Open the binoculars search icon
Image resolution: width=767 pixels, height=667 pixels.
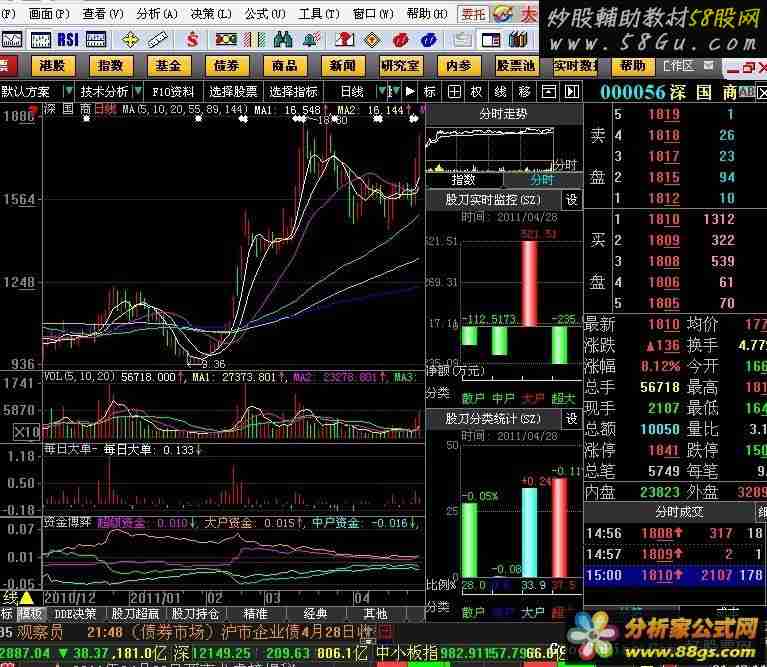pos(283,39)
